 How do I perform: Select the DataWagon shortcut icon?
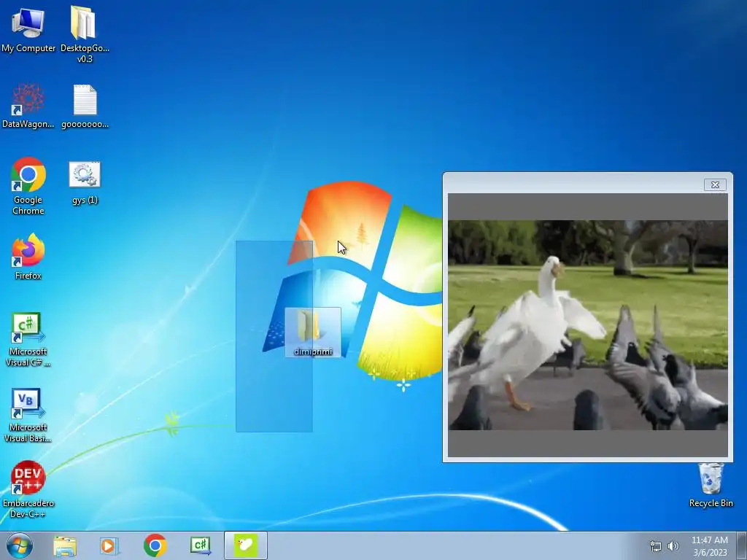click(28, 106)
